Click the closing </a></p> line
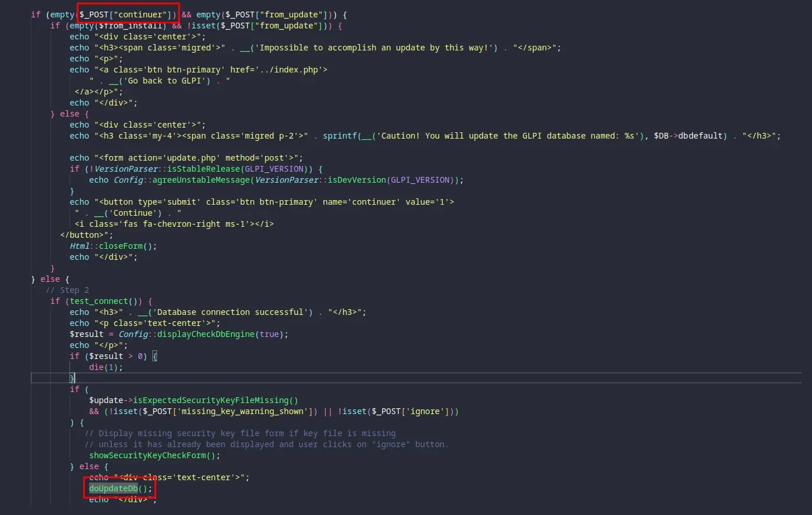The height and width of the screenshot is (515, 812). click(x=99, y=92)
